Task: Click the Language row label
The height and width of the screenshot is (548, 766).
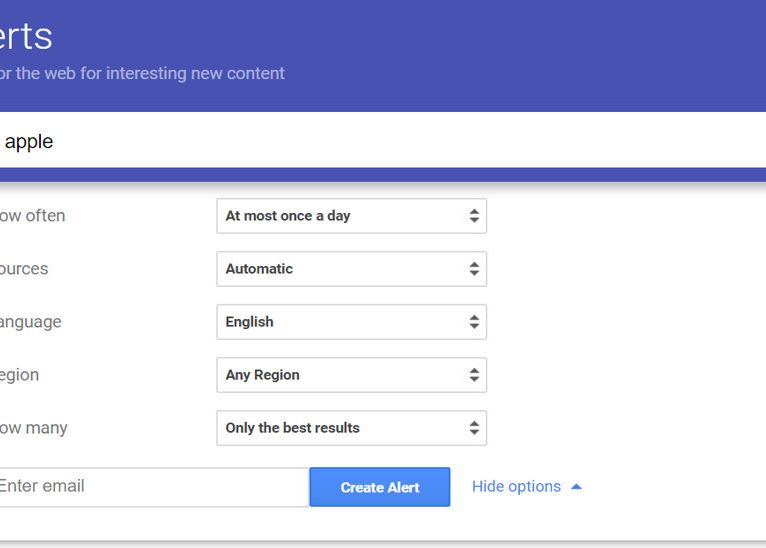Action: (30, 322)
